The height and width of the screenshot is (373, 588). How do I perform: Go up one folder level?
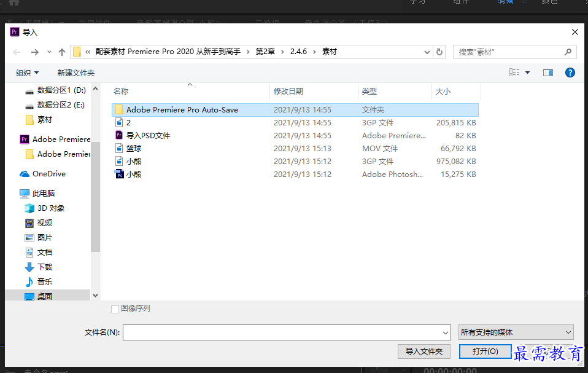[62, 52]
